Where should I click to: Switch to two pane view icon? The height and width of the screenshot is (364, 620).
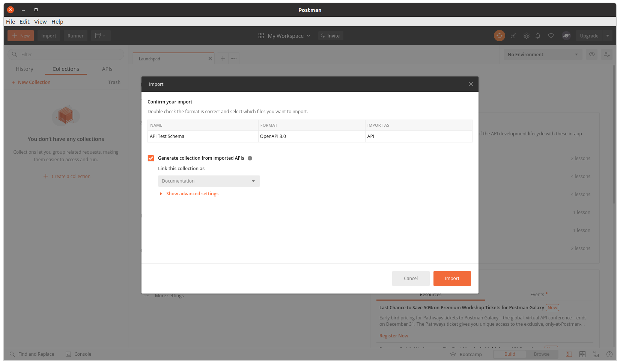(x=582, y=354)
